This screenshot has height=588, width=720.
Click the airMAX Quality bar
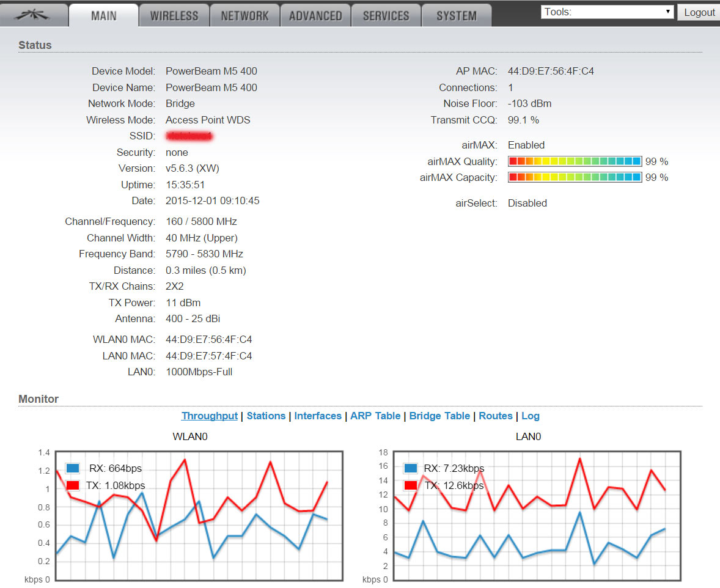[575, 161]
